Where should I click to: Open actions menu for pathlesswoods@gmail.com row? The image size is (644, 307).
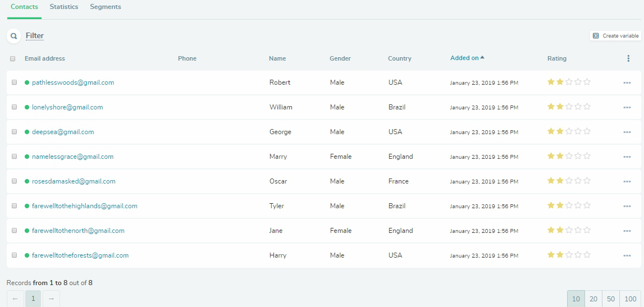click(627, 83)
